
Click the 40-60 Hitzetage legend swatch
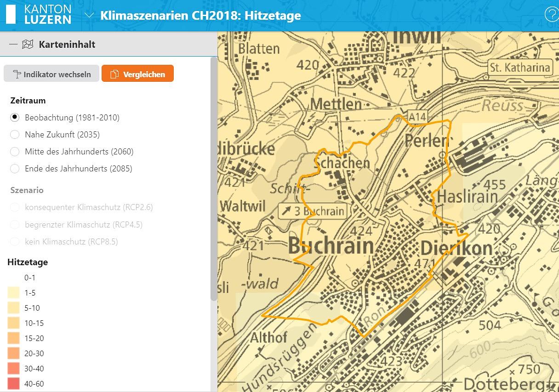pyautogui.click(x=13, y=384)
